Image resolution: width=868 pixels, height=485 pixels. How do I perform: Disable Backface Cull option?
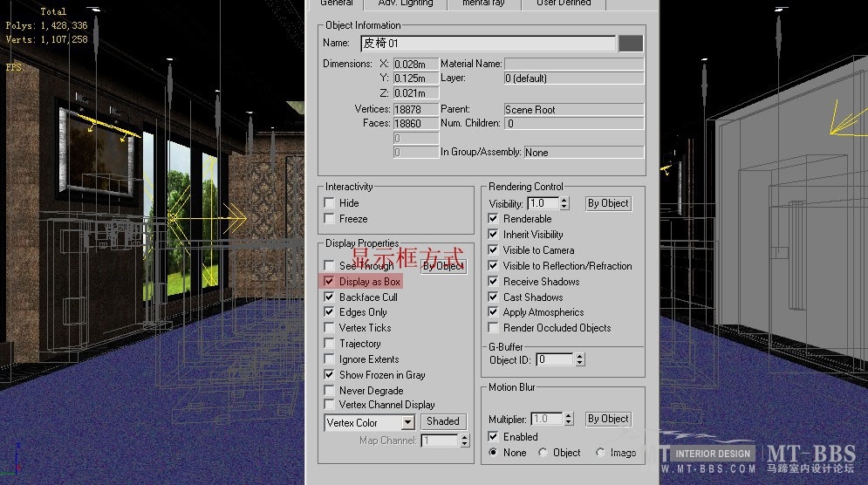tap(329, 297)
